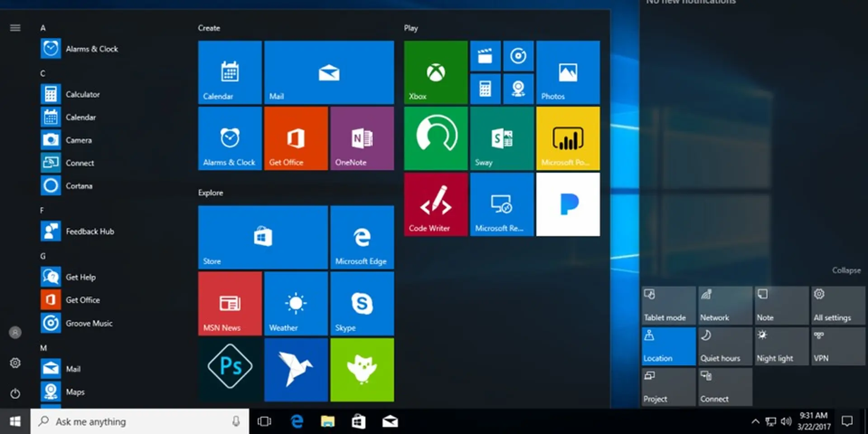The image size is (868, 434).
Task: Jump using the G section header
Action: pos(43,255)
